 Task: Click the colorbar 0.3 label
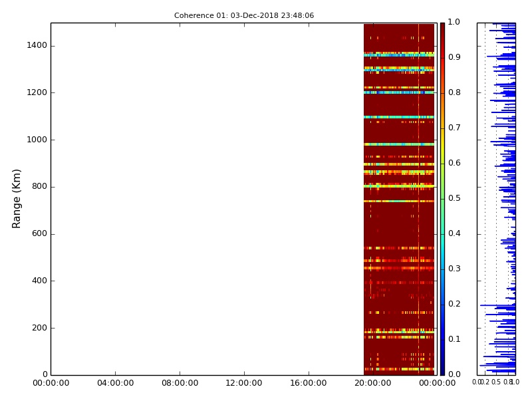pos(454,269)
